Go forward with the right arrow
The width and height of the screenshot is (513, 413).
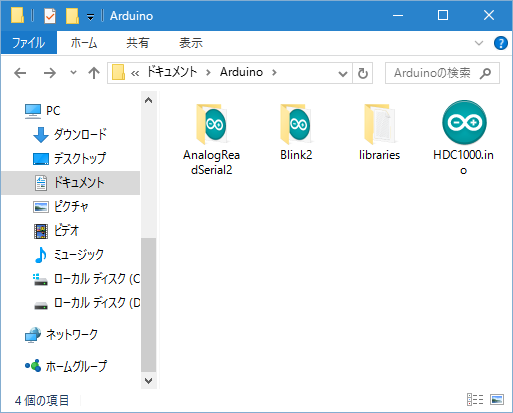click(50, 73)
